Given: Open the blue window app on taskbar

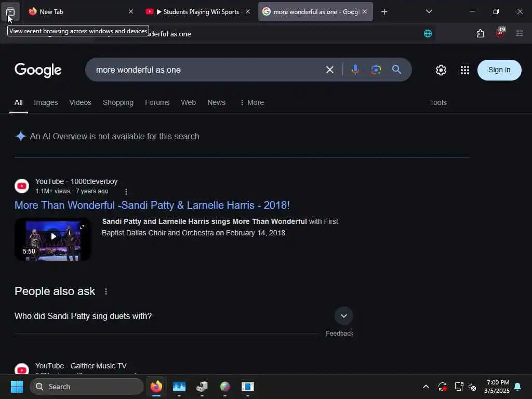Looking at the screenshot, I should (x=248, y=387).
